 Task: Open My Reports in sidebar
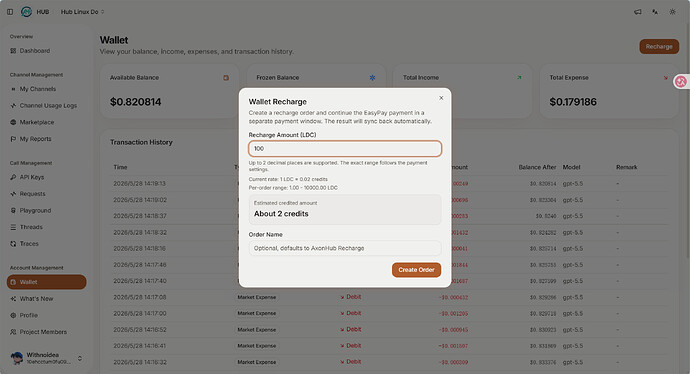tap(47, 139)
